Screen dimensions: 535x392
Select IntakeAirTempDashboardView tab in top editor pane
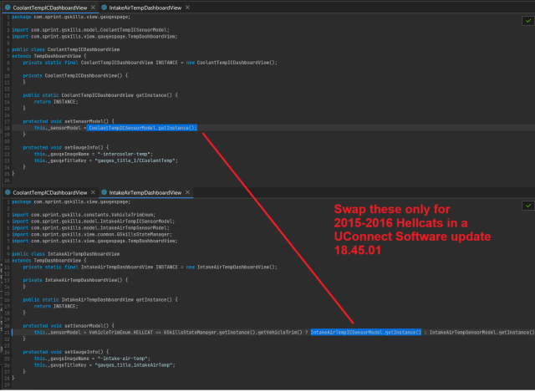point(144,6)
